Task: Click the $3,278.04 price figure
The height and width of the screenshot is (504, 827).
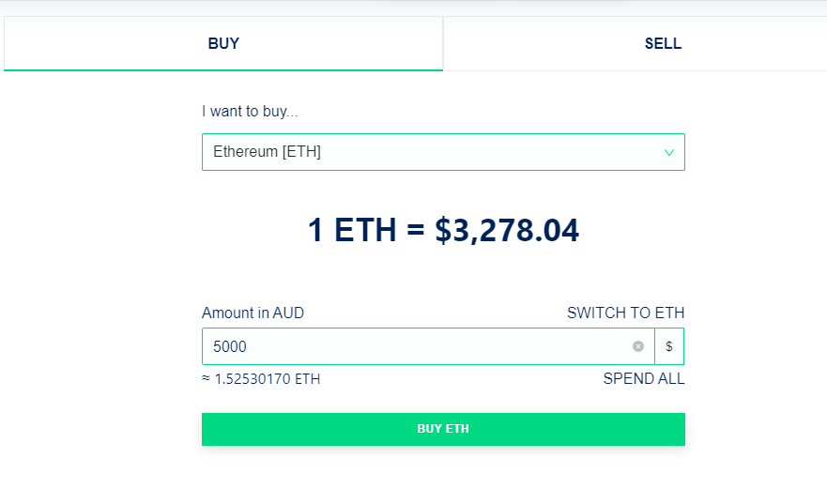Action: (x=507, y=230)
